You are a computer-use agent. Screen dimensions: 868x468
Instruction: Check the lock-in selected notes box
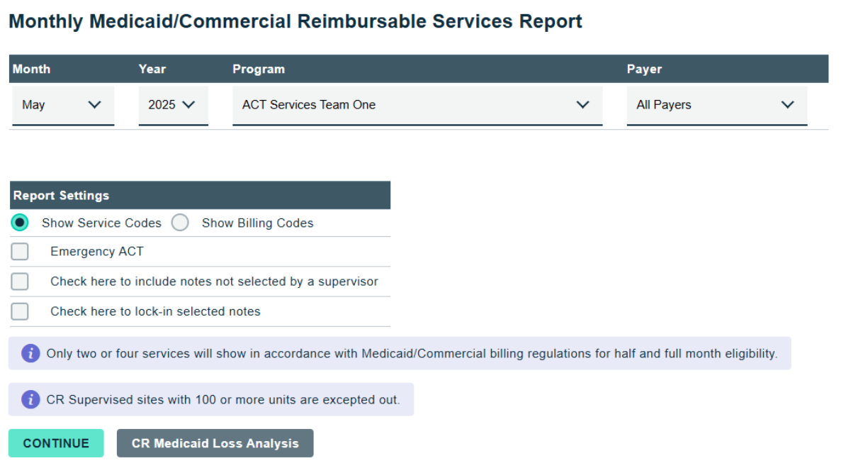(x=20, y=311)
